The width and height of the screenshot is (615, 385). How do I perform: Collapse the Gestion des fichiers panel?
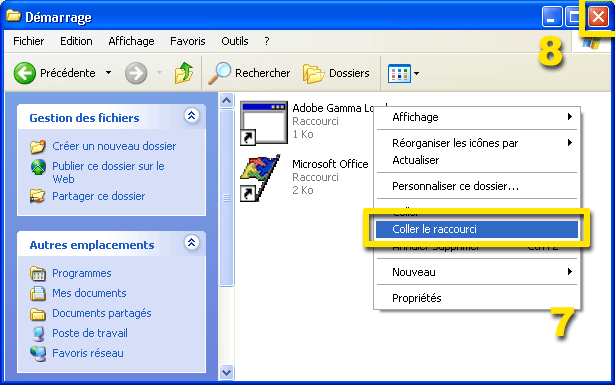pos(191,116)
